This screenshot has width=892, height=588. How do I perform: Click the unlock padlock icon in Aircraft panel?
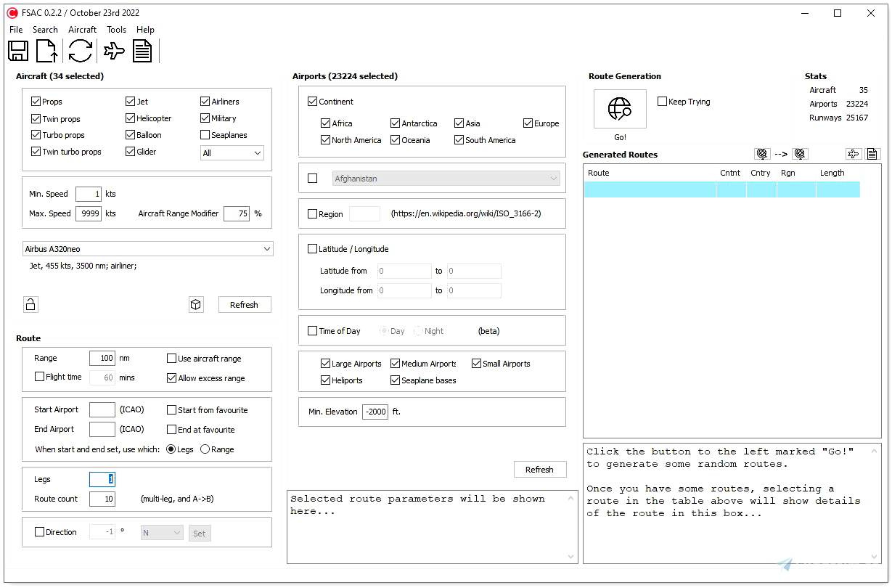(30, 304)
